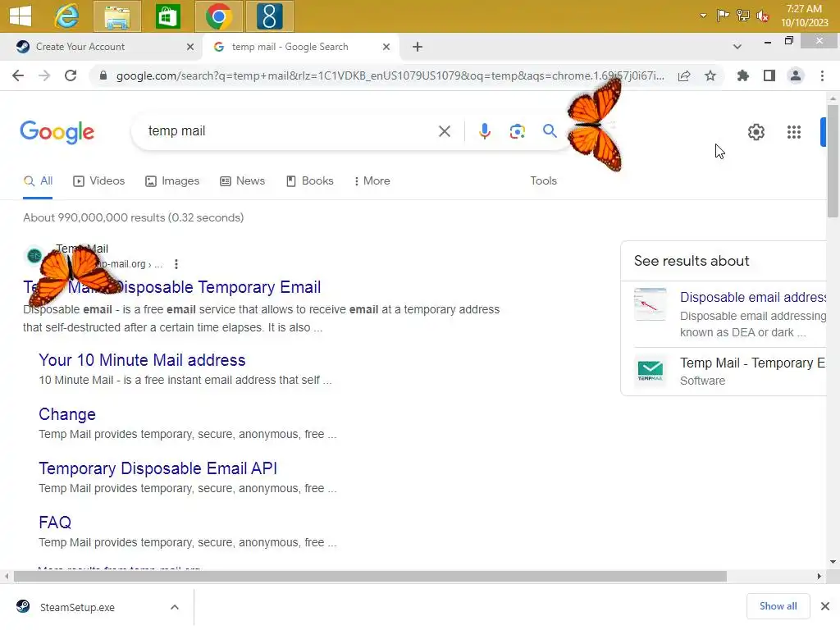Open the blue number 8 taskbar app
840x630 pixels.
pos(269,16)
